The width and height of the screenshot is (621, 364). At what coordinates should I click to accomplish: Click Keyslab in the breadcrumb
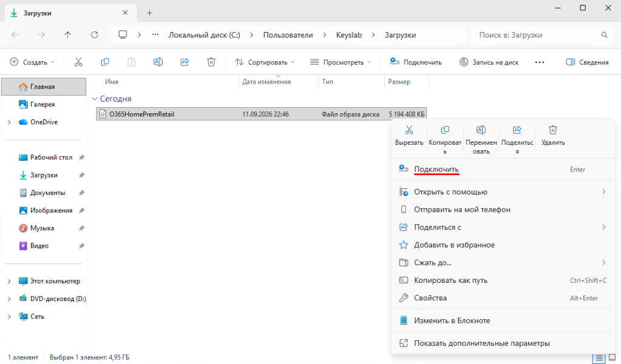[349, 35]
